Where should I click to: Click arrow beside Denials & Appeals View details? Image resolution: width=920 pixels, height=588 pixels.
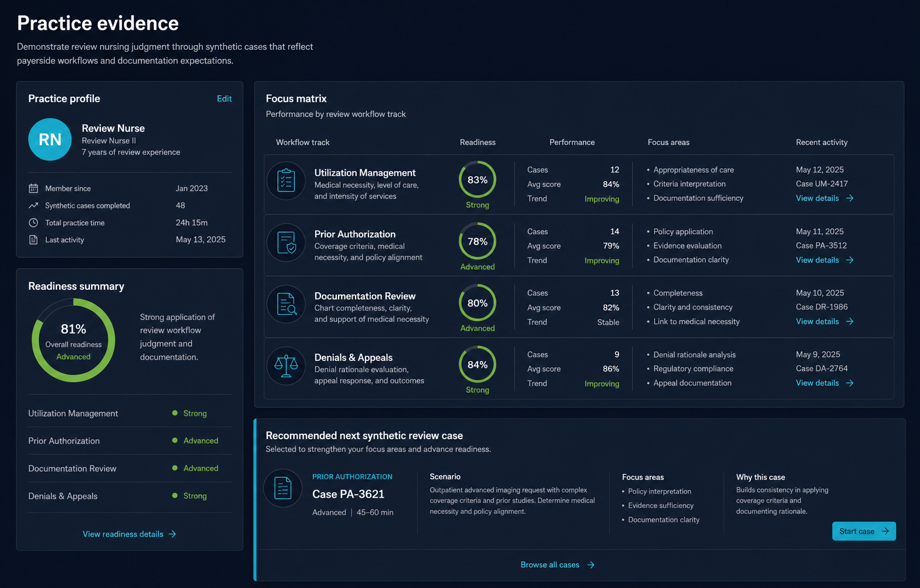point(850,383)
